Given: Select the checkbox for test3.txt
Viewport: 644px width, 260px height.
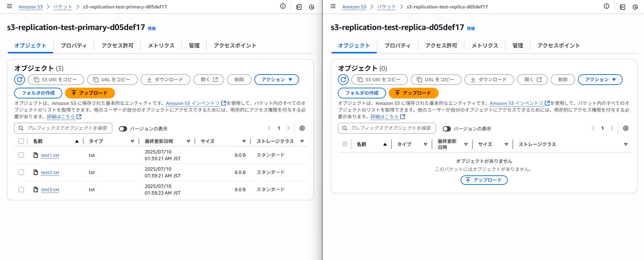Looking at the screenshot, I should pyautogui.click(x=21, y=190).
